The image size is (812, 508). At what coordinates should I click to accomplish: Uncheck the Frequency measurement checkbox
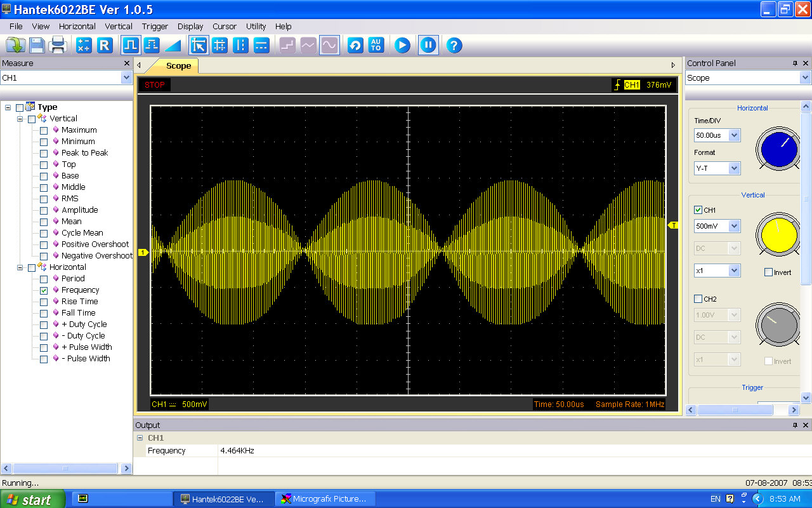point(44,290)
